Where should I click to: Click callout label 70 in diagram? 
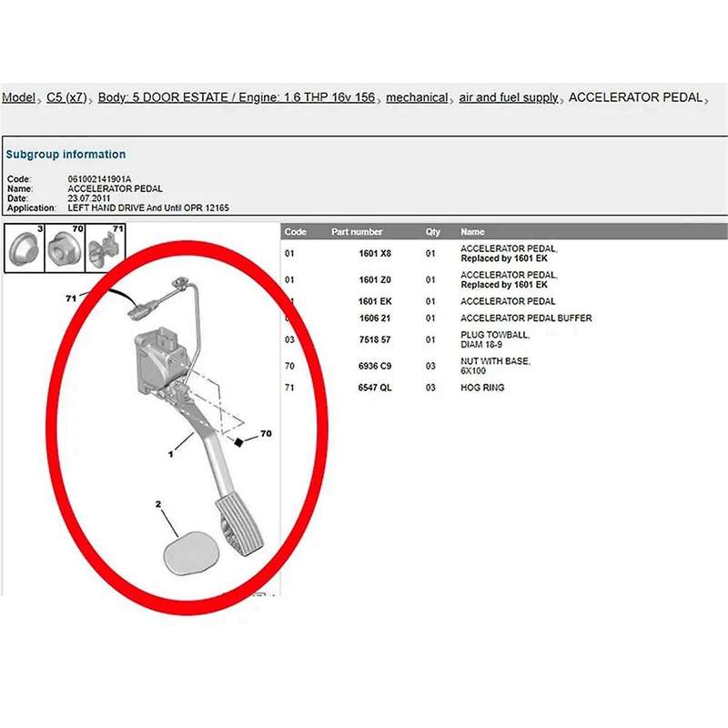(266, 433)
